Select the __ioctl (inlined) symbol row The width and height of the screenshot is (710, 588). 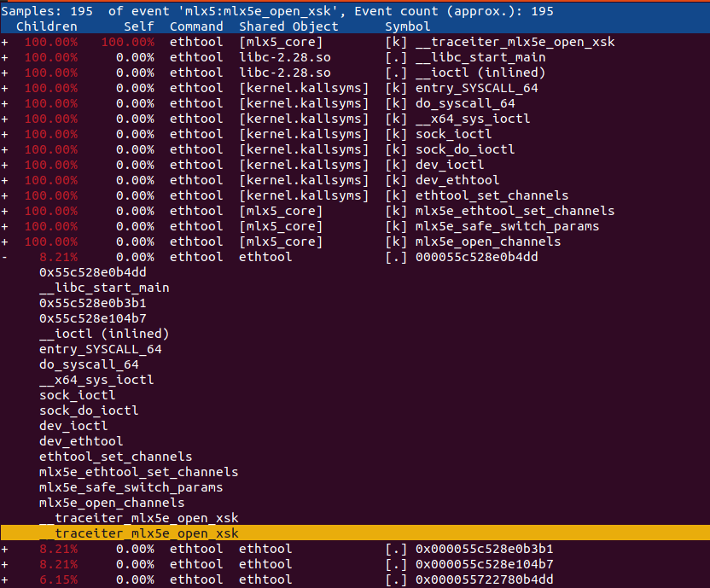[x=355, y=73]
